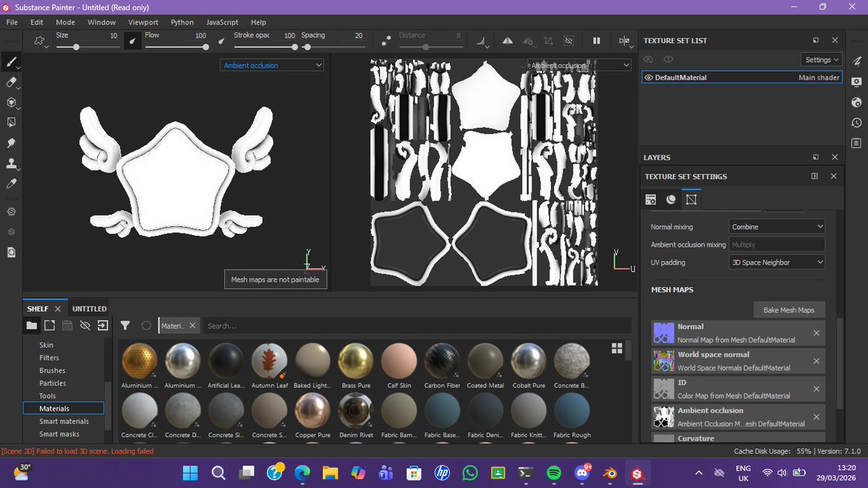Image resolution: width=868 pixels, height=488 pixels.
Task: Open the File menu
Action: (x=12, y=22)
